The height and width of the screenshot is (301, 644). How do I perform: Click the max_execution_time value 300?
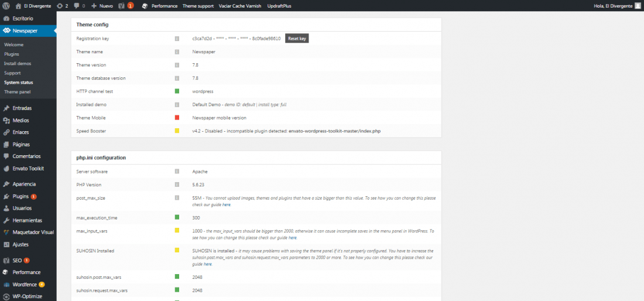tap(196, 218)
